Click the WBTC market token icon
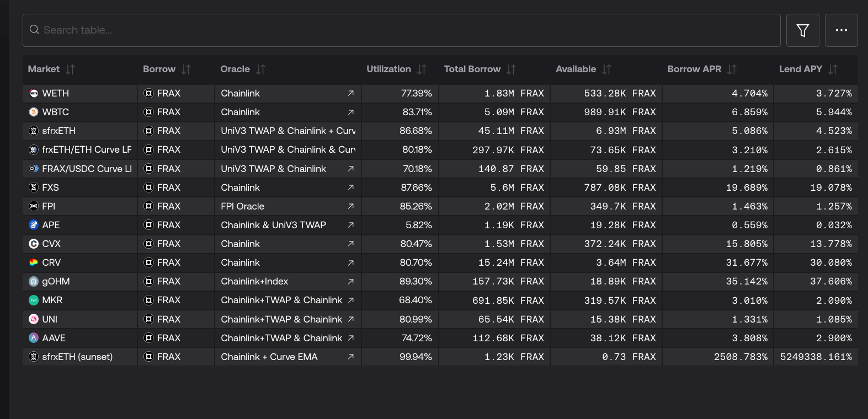The width and height of the screenshot is (868, 419). point(34,112)
